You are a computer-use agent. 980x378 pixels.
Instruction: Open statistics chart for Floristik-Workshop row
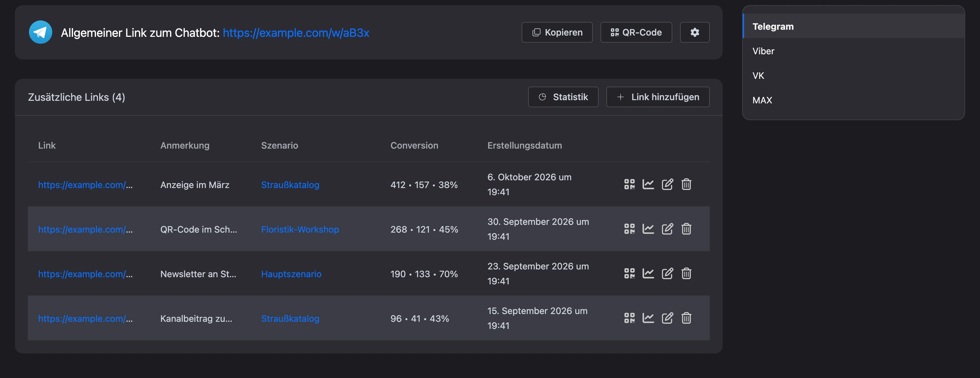(x=648, y=229)
